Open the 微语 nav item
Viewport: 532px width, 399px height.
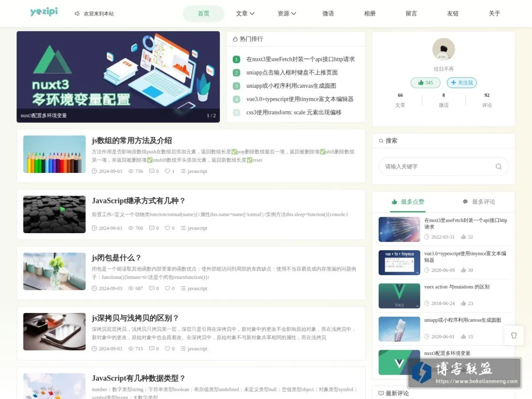click(328, 14)
